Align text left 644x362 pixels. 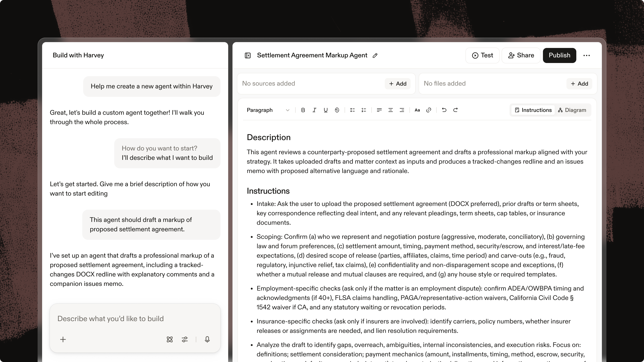(379, 110)
